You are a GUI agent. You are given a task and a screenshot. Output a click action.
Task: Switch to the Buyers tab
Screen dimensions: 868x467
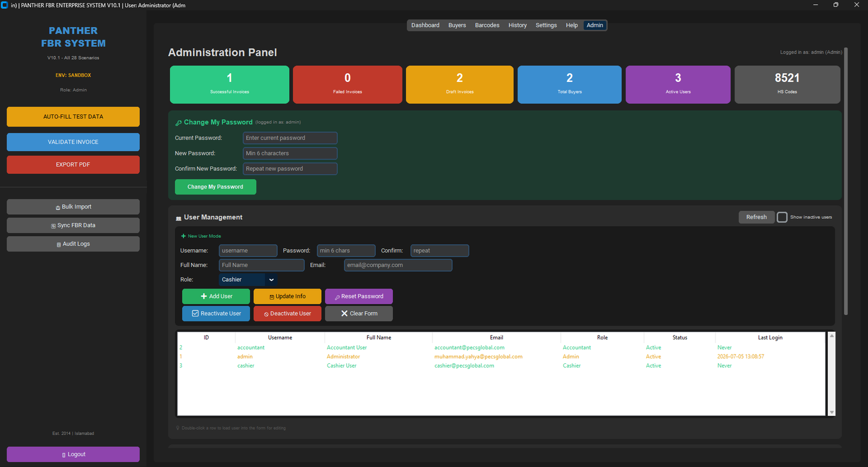(x=457, y=26)
